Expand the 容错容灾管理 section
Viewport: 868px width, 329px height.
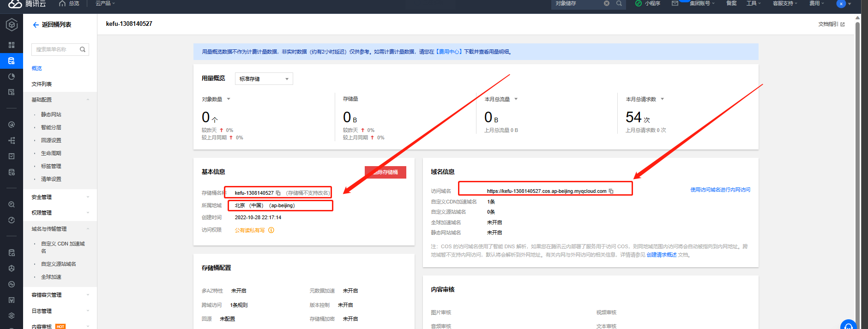click(x=60, y=295)
